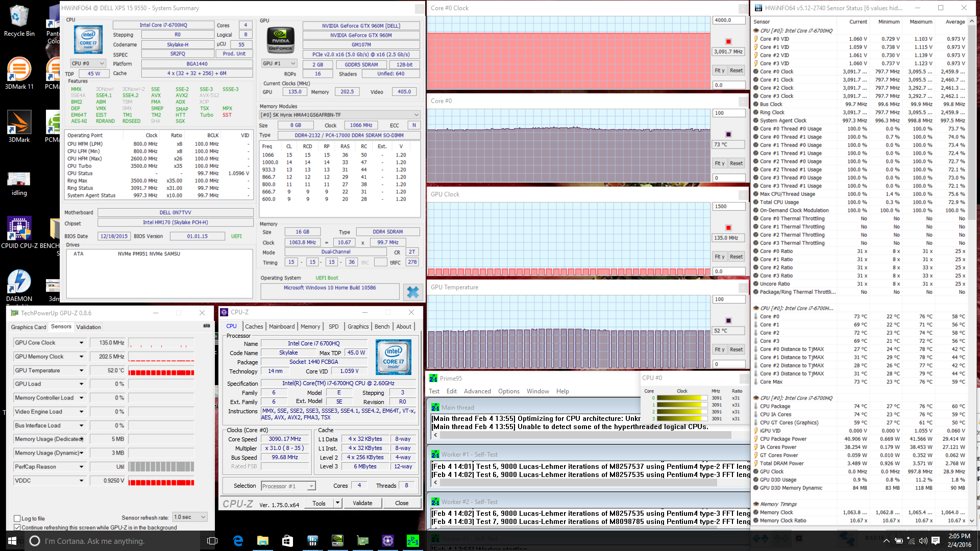Image resolution: width=980 pixels, height=551 pixels.
Task: Switch to CPU-Z via its taskbar icon
Action: click(x=387, y=541)
